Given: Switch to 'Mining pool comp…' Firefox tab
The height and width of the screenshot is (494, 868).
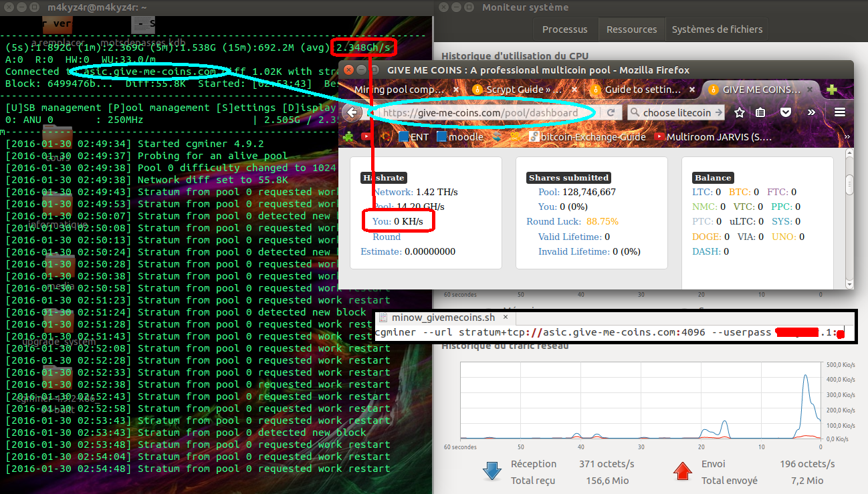Looking at the screenshot, I should (x=407, y=90).
